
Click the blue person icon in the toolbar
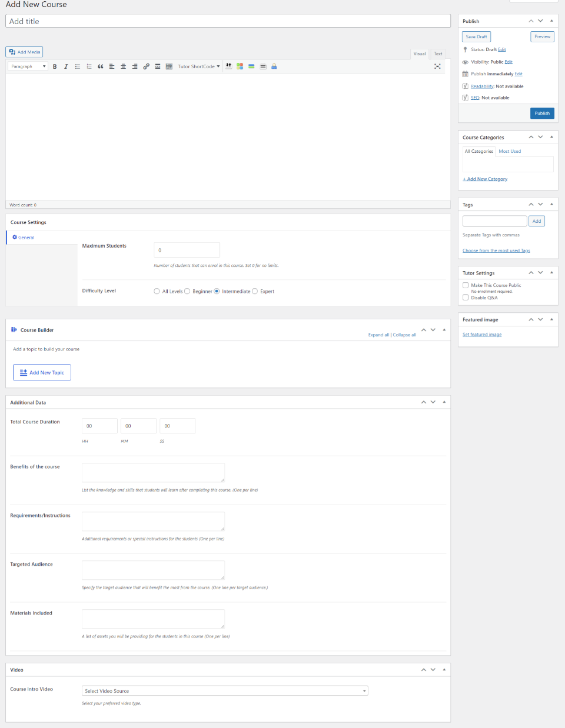(x=274, y=66)
